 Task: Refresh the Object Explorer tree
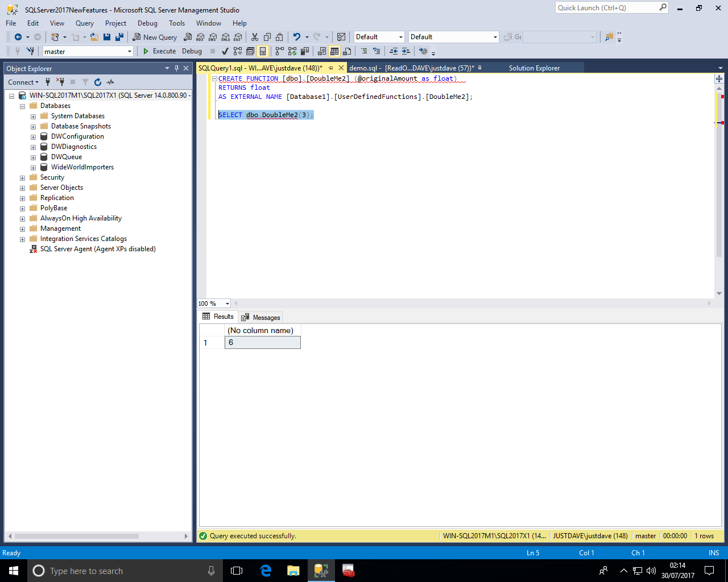click(x=98, y=82)
